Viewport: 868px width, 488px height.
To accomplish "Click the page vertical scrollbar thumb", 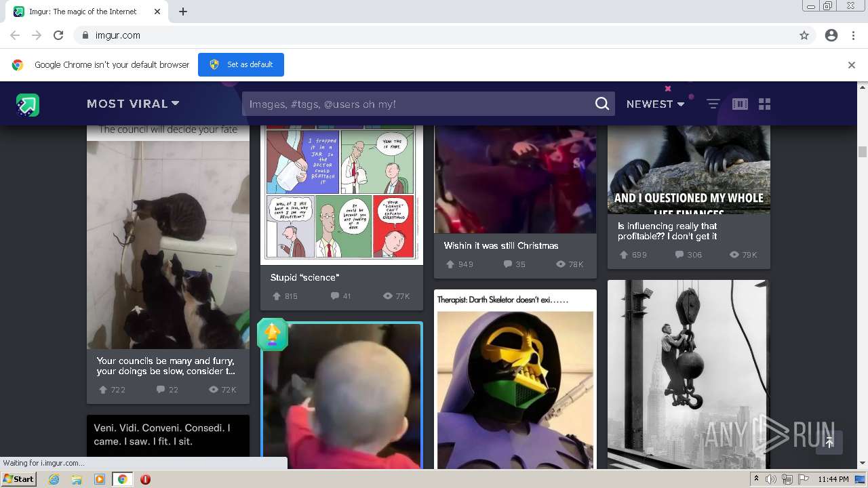I will point(863,152).
